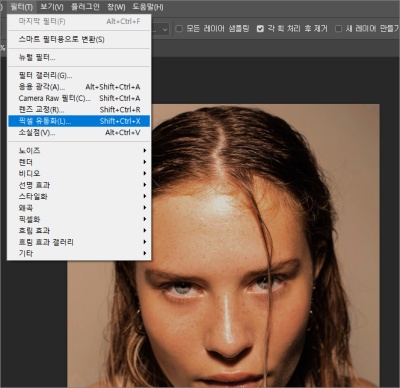The image size is (400, 388).
Task: Click 픽셀 유동화(L)... highlighted entry
Action: pyautogui.click(x=79, y=121)
